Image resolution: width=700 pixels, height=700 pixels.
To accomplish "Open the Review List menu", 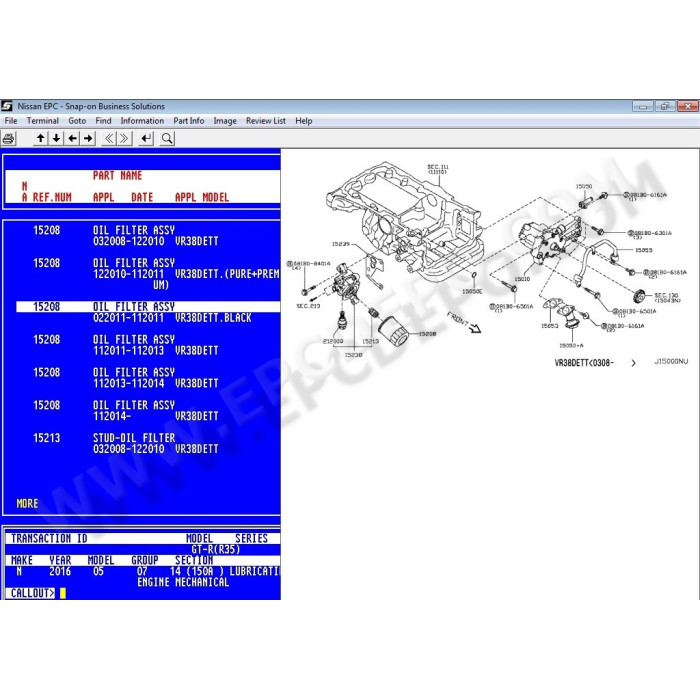I will [266, 121].
